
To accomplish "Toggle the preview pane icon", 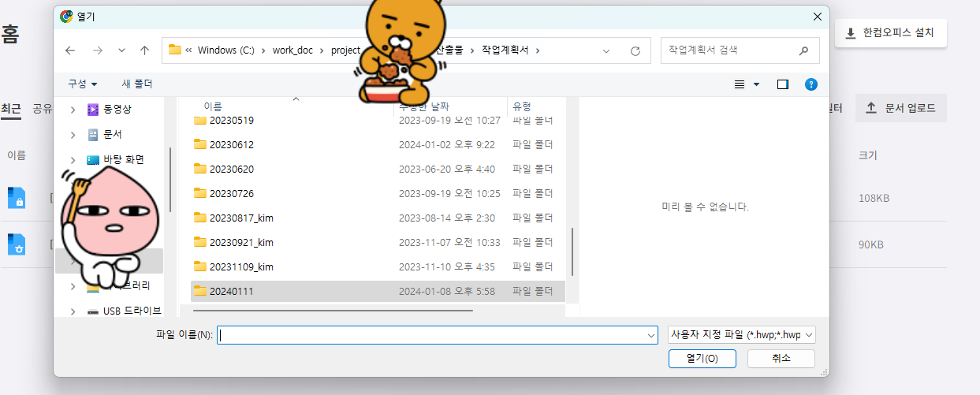I will point(783,84).
